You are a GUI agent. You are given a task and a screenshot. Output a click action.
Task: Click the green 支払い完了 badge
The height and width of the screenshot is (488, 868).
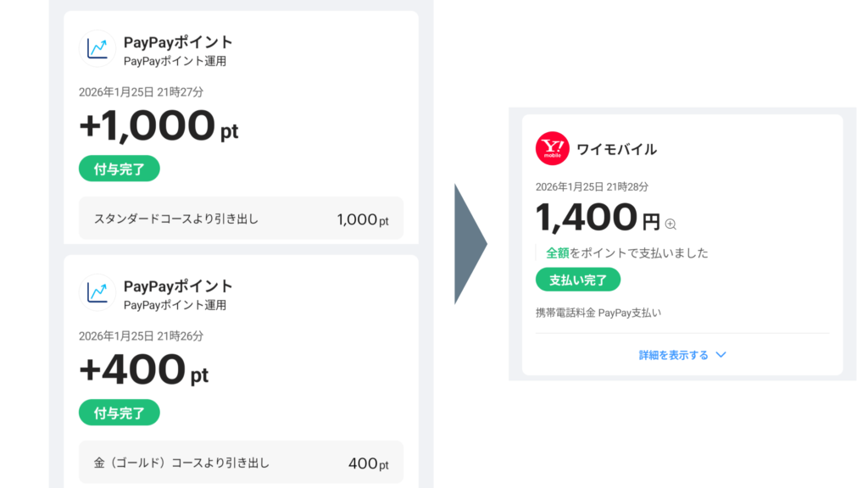(578, 280)
